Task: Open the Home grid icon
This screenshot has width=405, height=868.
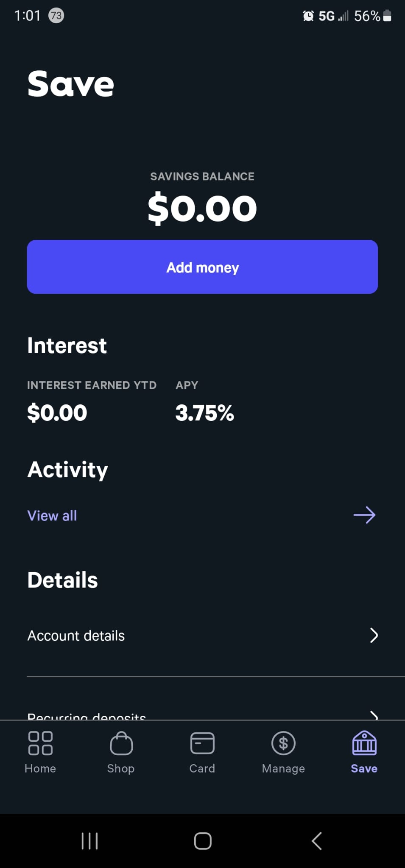Action: coord(40,743)
